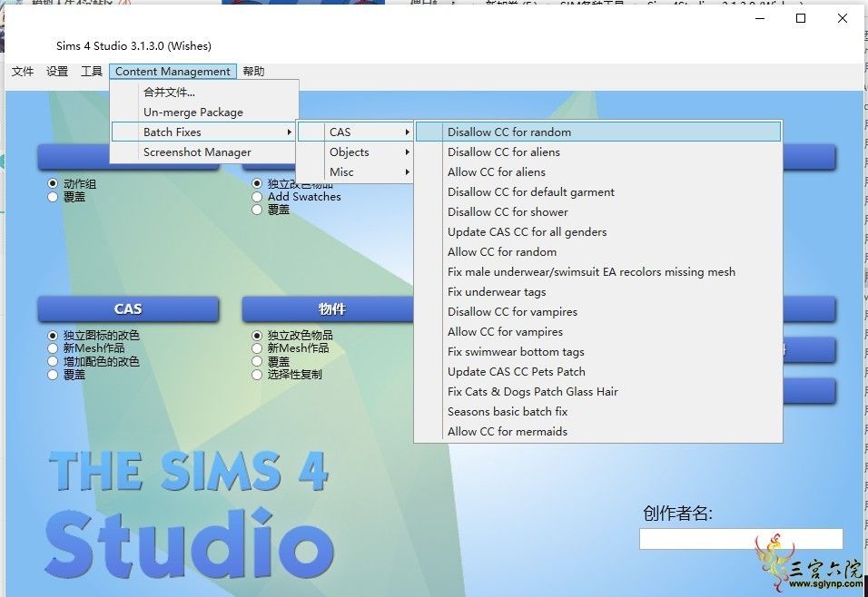
Task: Select 独立改色物品 radio above Add Swatches
Action: tap(257, 183)
